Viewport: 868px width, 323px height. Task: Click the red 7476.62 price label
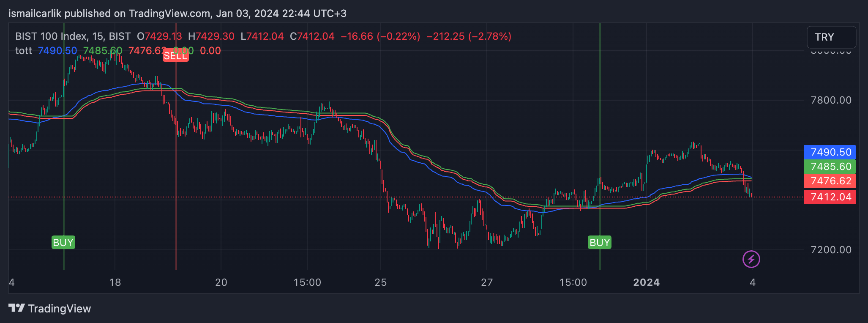(830, 181)
